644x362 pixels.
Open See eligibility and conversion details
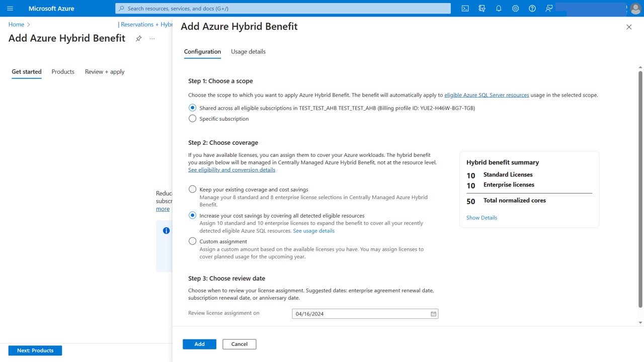[x=231, y=169]
